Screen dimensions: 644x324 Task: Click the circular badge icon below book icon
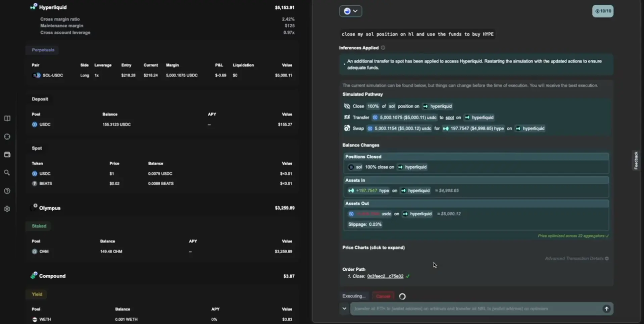(x=7, y=137)
